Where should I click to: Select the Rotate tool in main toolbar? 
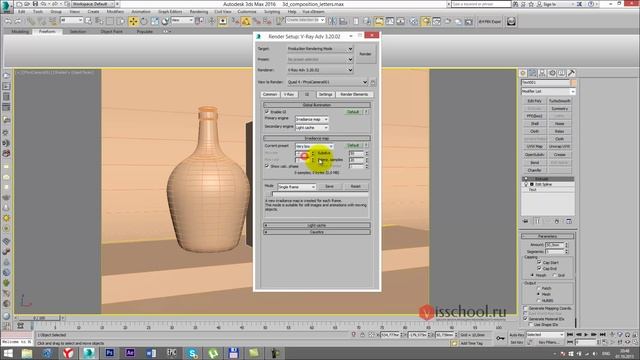(144, 21)
